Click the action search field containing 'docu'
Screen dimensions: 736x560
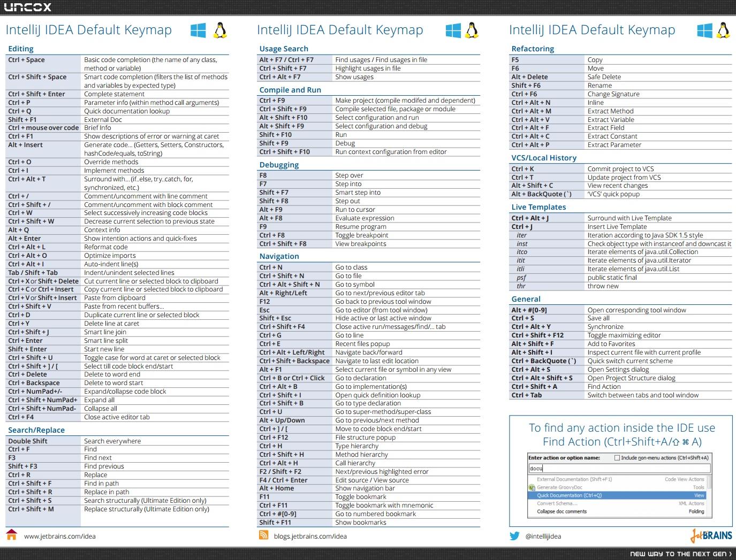point(619,469)
